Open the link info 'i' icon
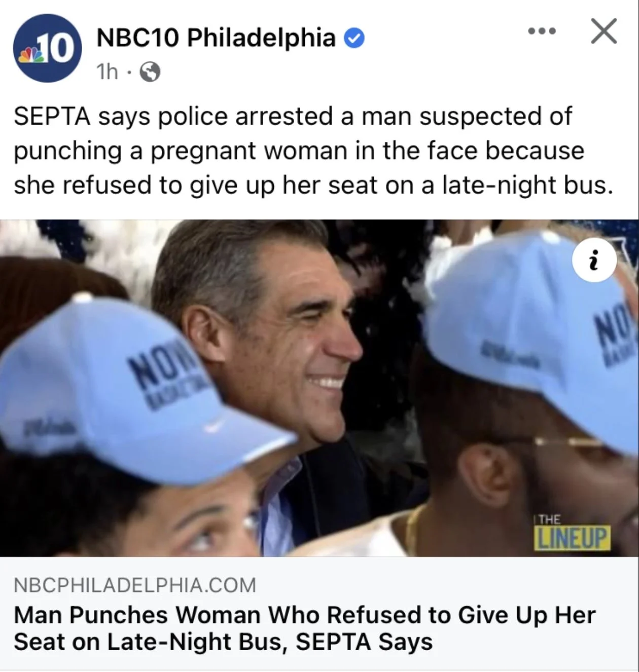The width and height of the screenshot is (639, 672). (x=594, y=261)
